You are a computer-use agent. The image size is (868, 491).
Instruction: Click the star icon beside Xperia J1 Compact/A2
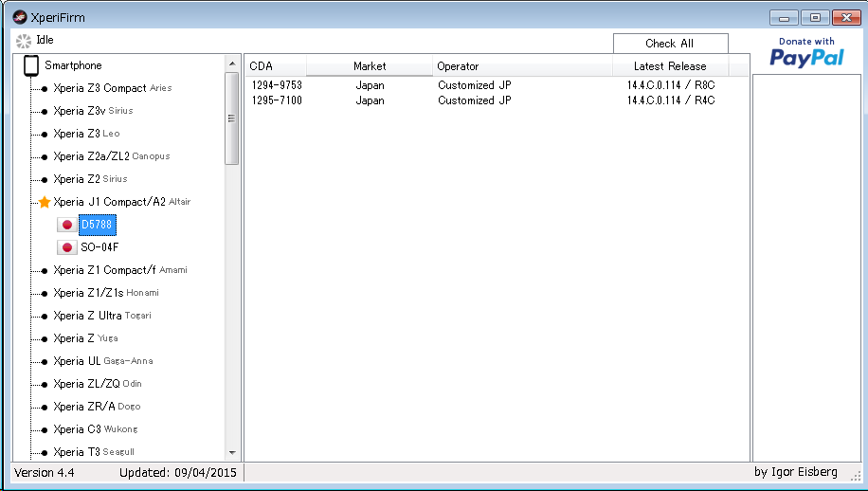45,202
